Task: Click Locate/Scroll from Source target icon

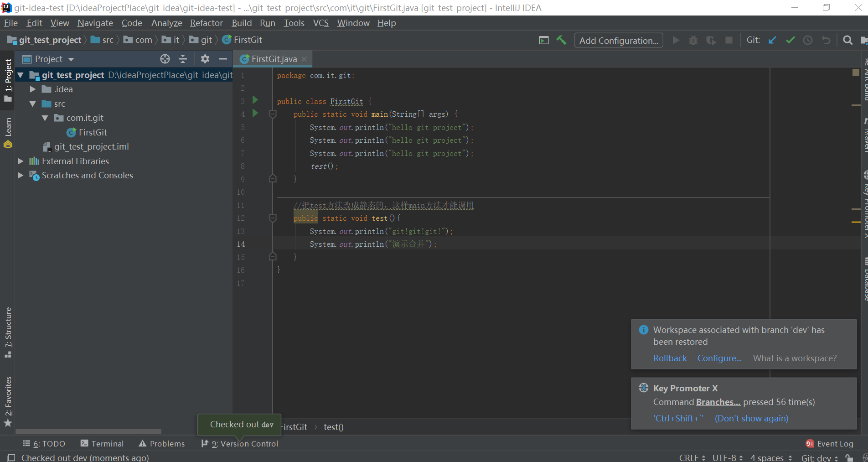Action: click(165, 59)
